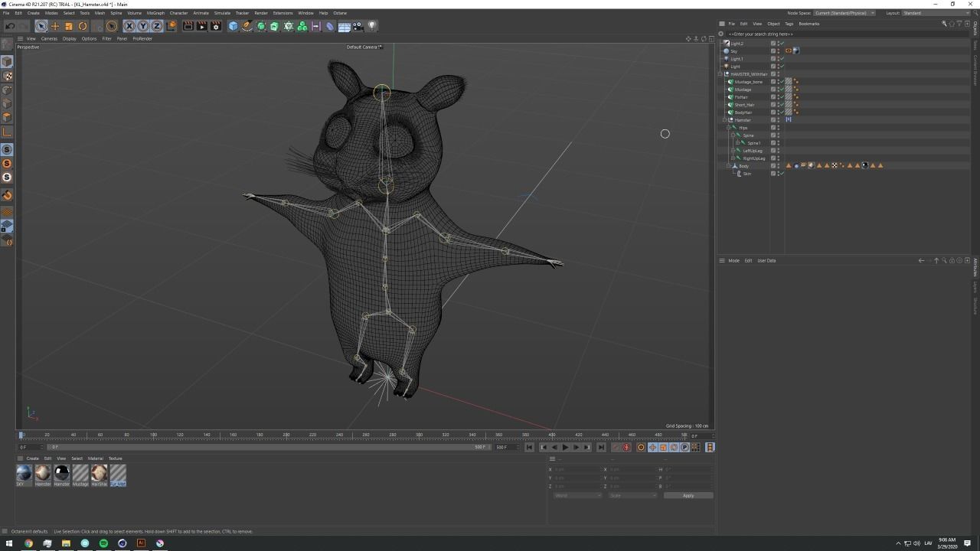Open User Data in Attributes panel

point(766,261)
